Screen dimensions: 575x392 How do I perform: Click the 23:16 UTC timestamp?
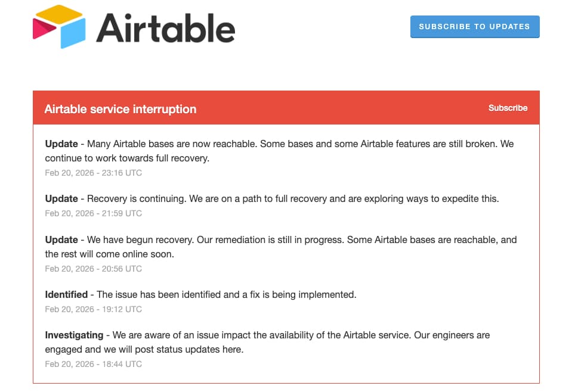tap(94, 173)
